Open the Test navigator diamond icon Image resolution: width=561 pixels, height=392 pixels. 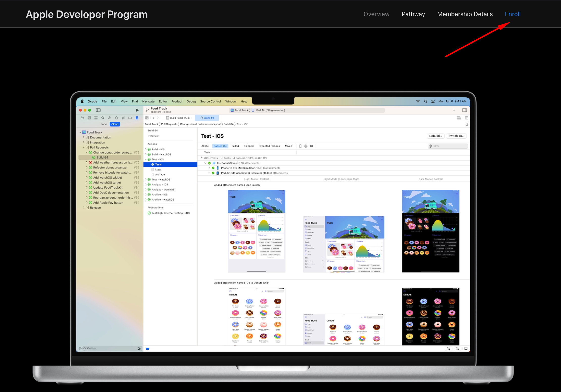click(x=116, y=118)
